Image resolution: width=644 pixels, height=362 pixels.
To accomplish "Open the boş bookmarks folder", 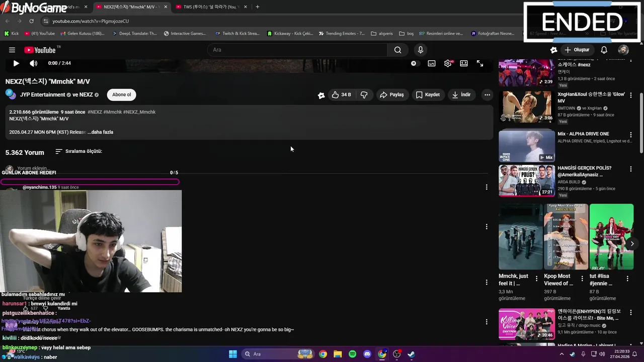I will pyautogui.click(x=407, y=34).
